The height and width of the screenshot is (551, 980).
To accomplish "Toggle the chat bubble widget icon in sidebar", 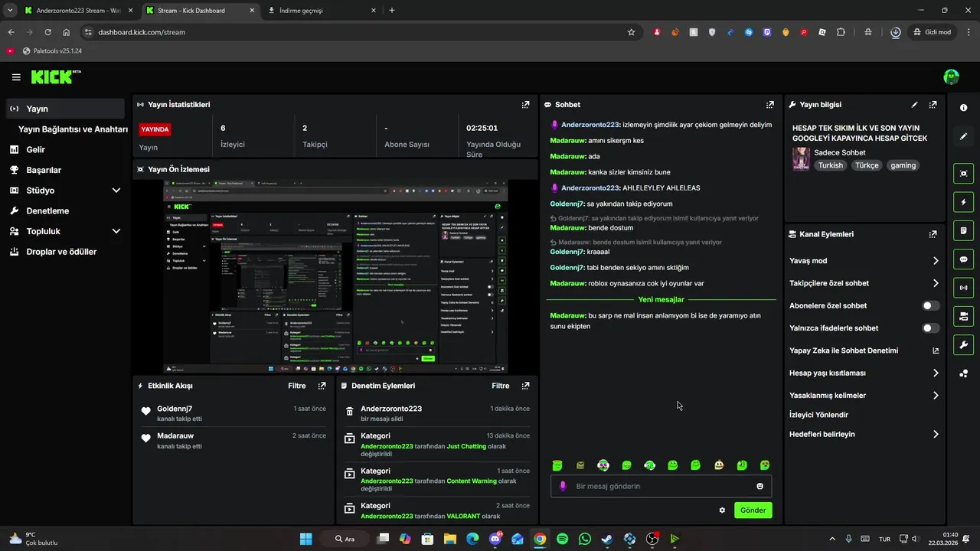I will pos(963,259).
